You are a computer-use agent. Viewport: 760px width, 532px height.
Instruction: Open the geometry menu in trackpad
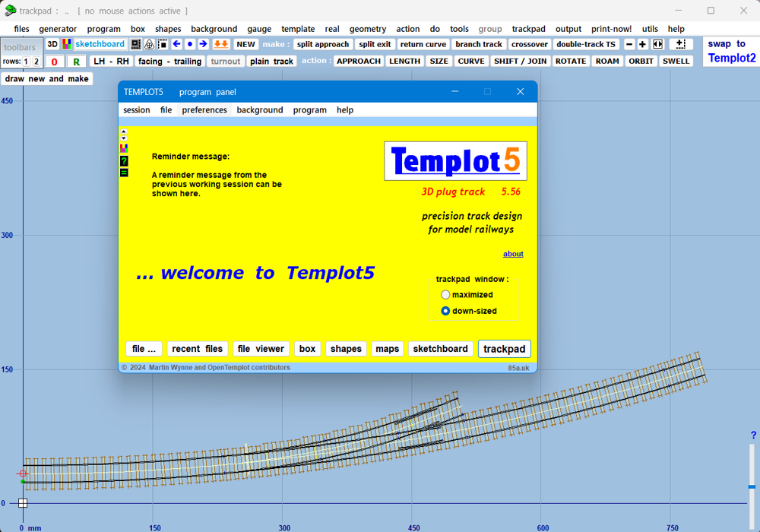pyautogui.click(x=367, y=29)
